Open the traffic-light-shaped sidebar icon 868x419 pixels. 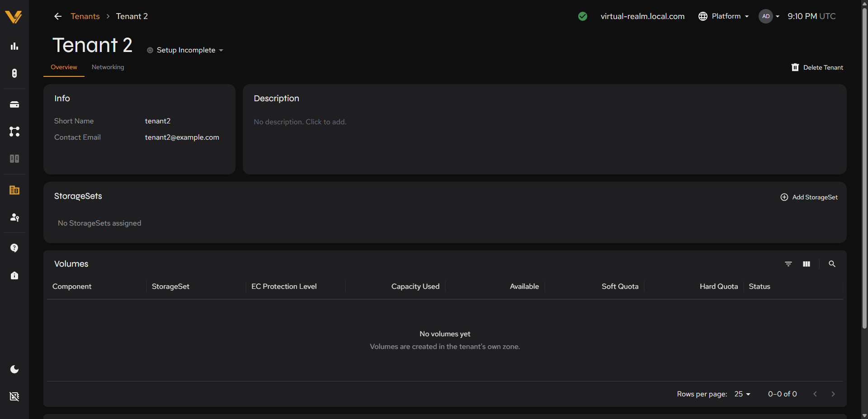(14, 73)
